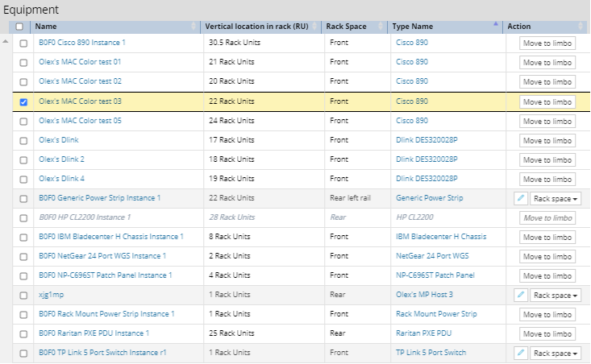Sort by Action column arrows
This screenshot has width=591, height=364.
pos(580,27)
